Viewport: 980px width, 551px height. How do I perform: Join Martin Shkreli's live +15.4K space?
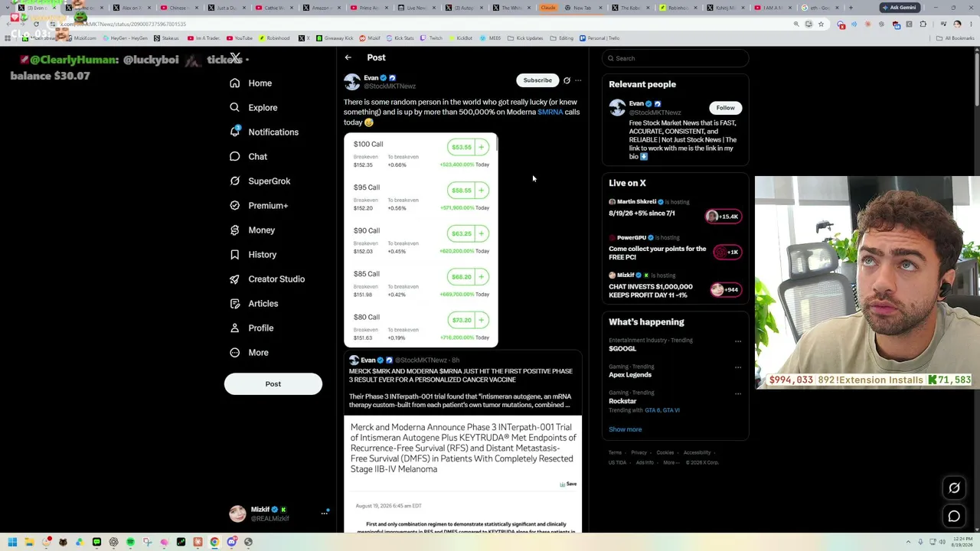click(x=723, y=217)
